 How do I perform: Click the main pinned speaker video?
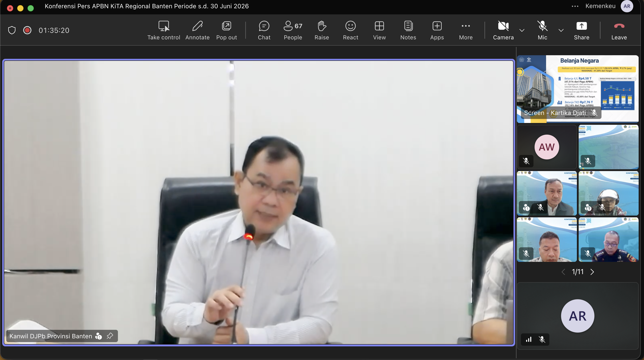click(x=258, y=202)
